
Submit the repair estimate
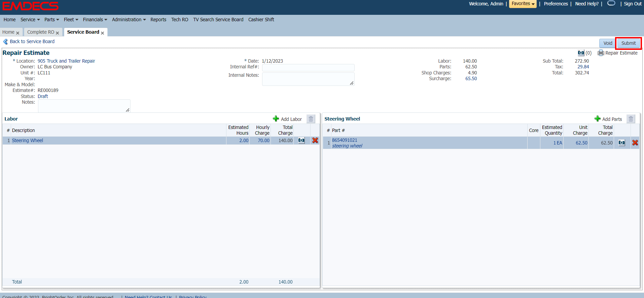[x=628, y=43]
